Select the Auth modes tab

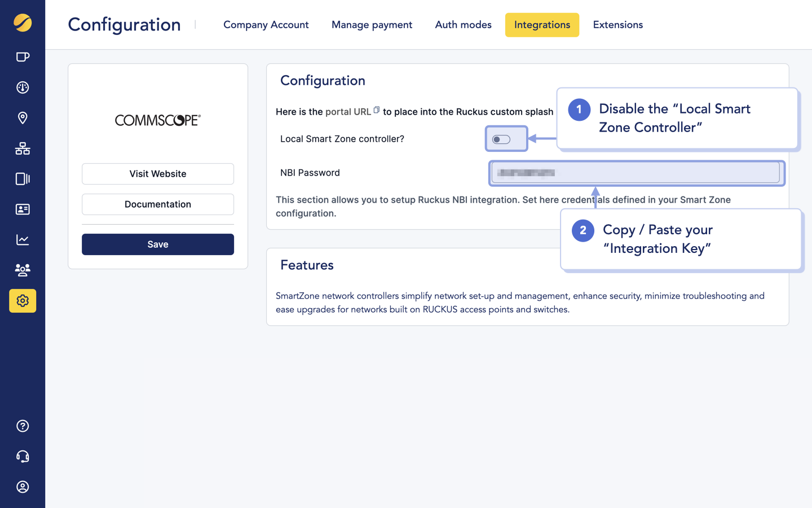(463, 24)
